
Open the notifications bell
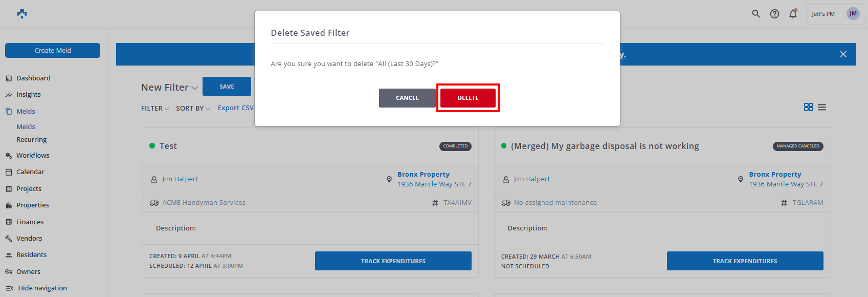pyautogui.click(x=793, y=14)
